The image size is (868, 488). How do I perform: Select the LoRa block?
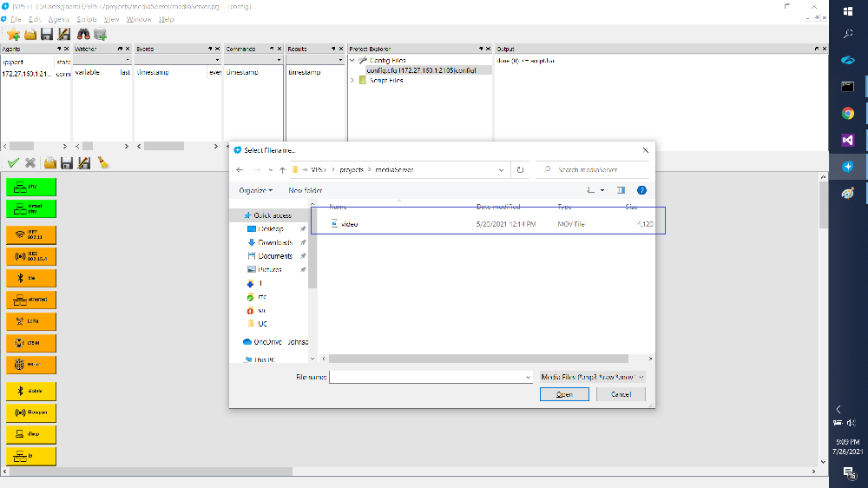click(x=31, y=321)
